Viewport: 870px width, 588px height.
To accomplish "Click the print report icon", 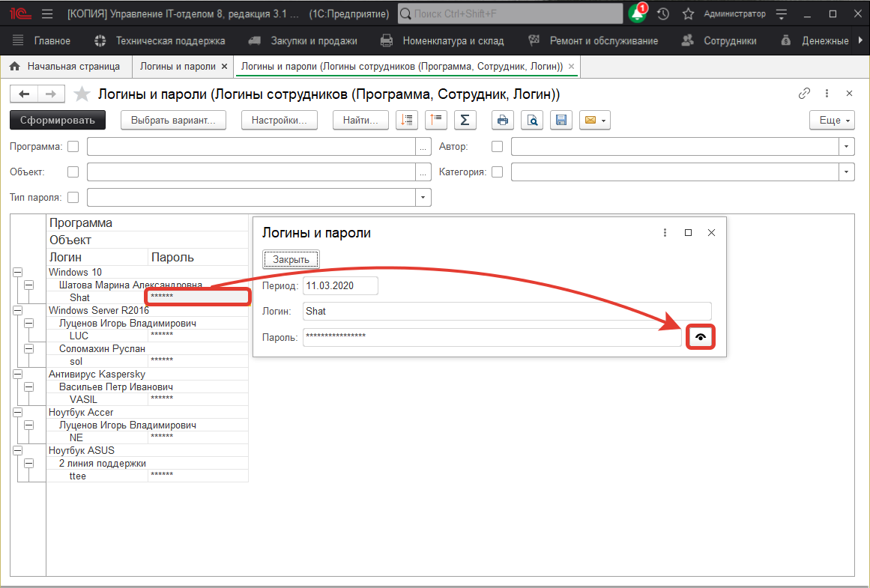I will coord(503,120).
